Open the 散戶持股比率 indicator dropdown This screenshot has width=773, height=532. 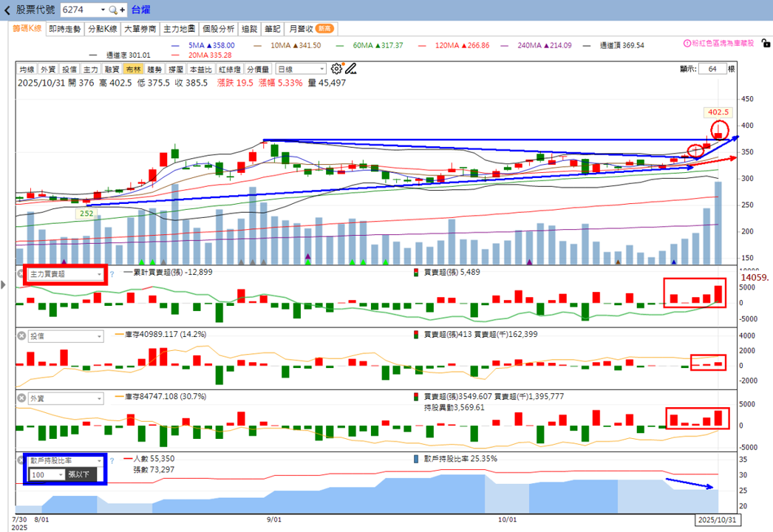[66, 460]
